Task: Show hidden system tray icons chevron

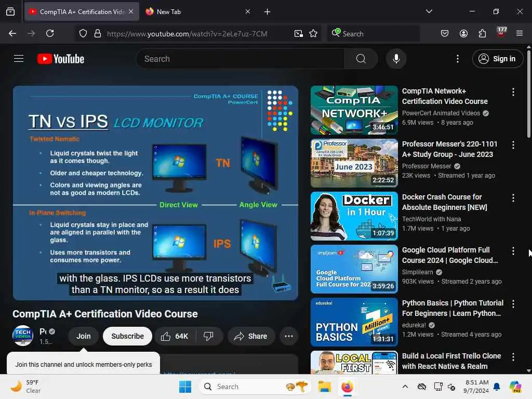Action: (405, 387)
